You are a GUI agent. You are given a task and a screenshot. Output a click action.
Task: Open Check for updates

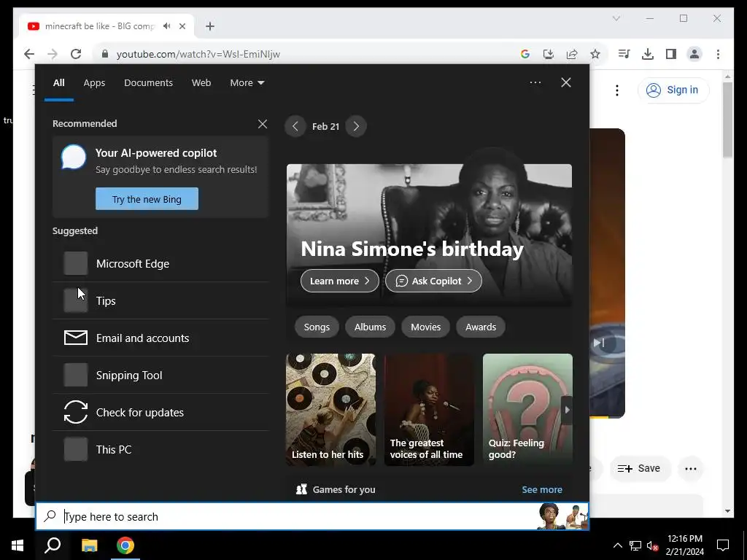(161, 412)
